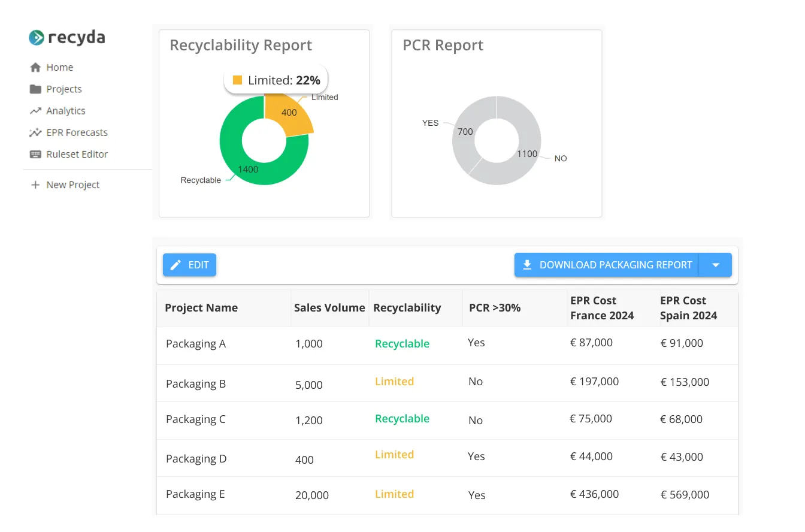Start a New Project
This screenshot has height=532, width=805.
point(72,185)
